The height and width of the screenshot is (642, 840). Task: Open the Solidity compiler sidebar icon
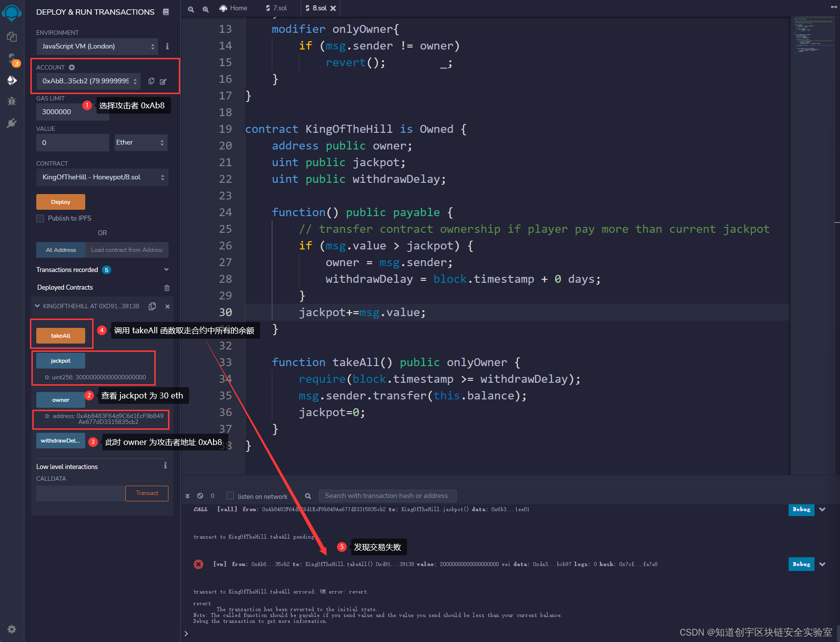(x=12, y=59)
